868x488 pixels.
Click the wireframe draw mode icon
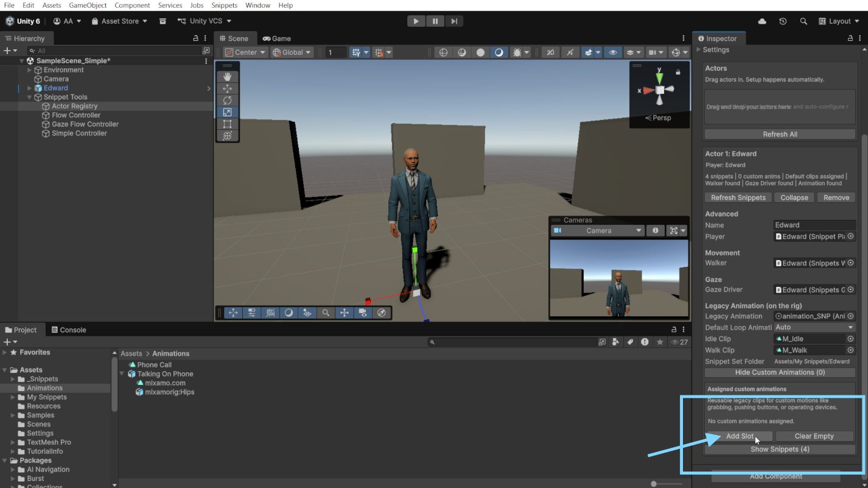[443, 52]
